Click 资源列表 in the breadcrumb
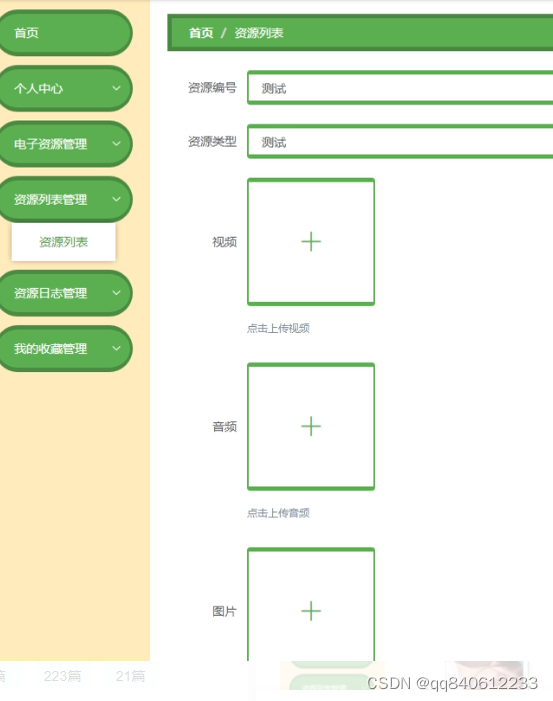This screenshot has height=701, width=553. tap(259, 33)
